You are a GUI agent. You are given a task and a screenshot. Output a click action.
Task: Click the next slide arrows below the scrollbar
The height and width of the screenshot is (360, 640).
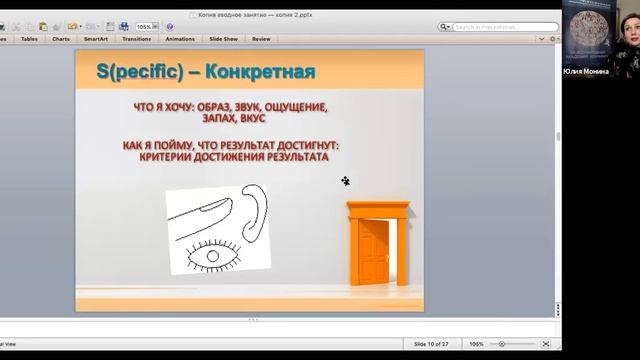(x=558, y=313)
